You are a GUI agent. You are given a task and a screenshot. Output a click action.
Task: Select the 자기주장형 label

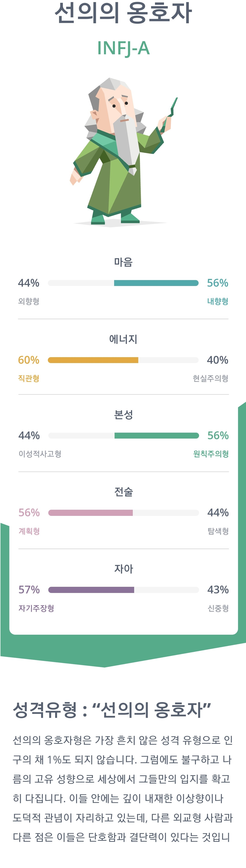(36, 608)
